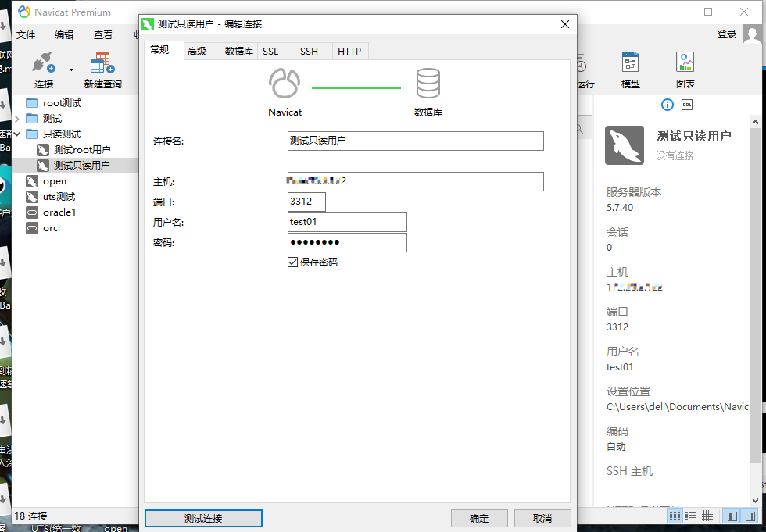Collapse the 只读测试 folder

click(x=17, y=134)
